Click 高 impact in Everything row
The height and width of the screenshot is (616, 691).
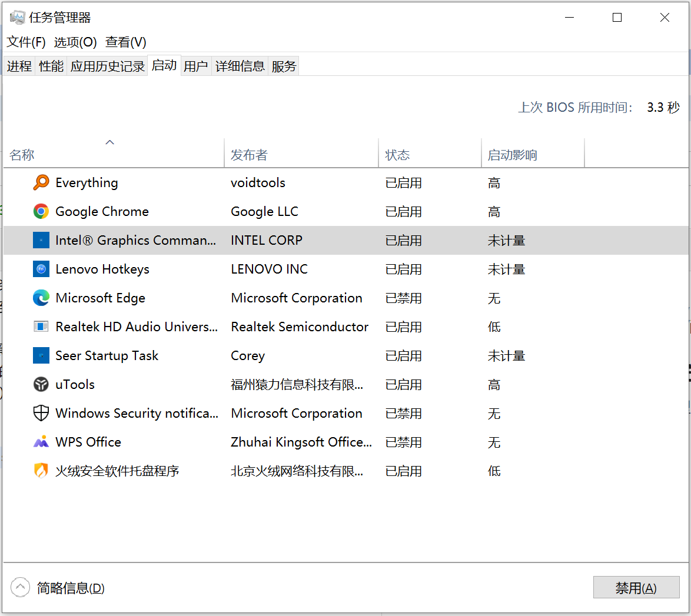point(494,182)
